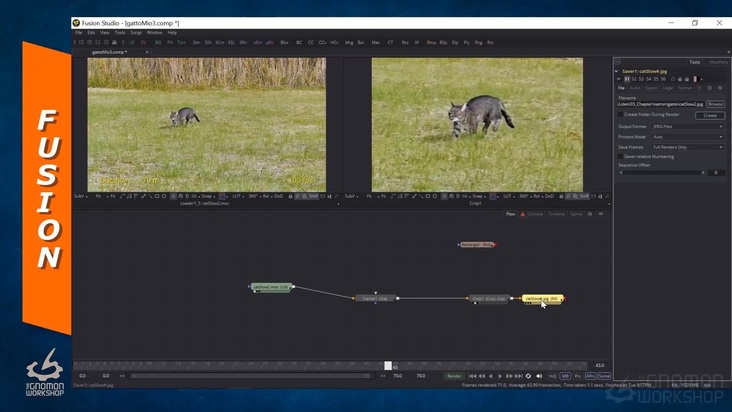Image resolution: width=732 pixels, height=412 pixels.
Task: Open the Process Mode dropdown
Action: (x=688, y=137)
